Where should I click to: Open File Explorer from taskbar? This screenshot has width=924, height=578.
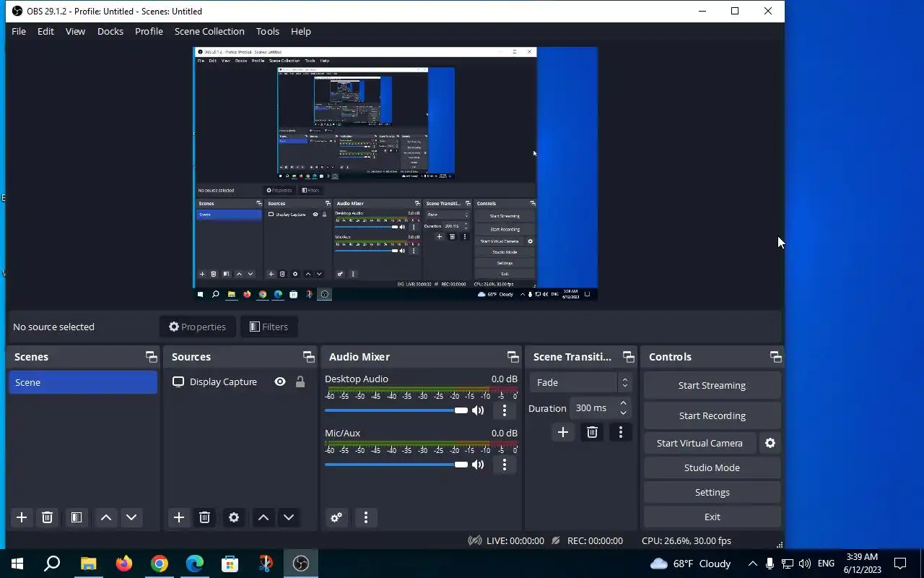tap(88, 564)
